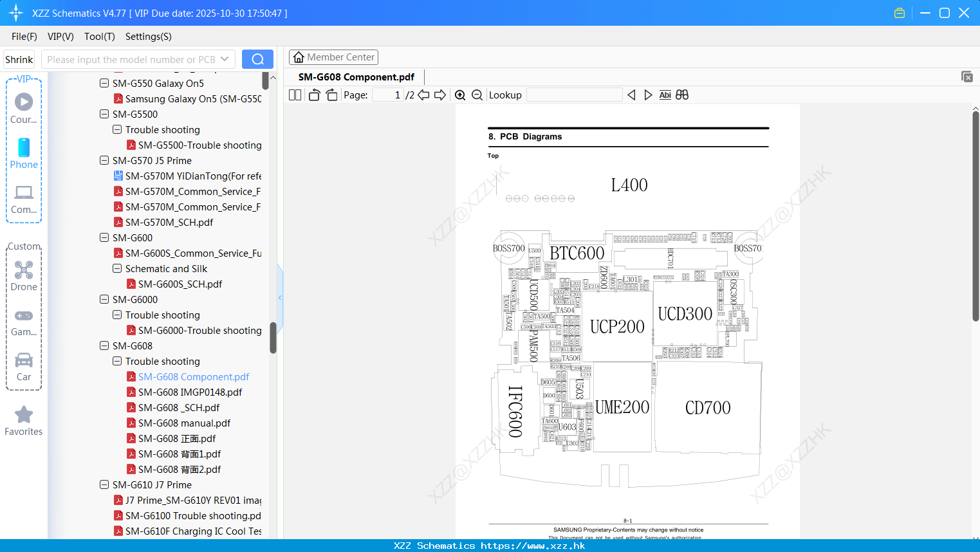Viewport: 980px width, 552px height.
Task: Click the blue search magnifier button
Action: (x=257, y=59)
